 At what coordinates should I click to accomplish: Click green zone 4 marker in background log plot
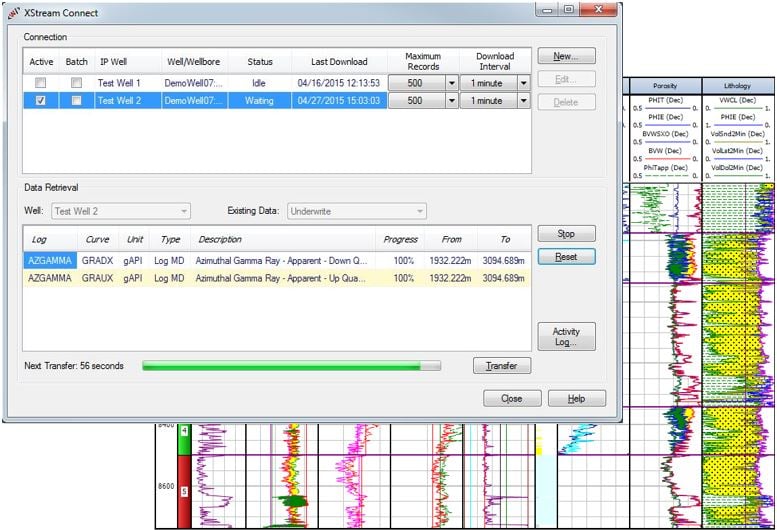(184, 438)
